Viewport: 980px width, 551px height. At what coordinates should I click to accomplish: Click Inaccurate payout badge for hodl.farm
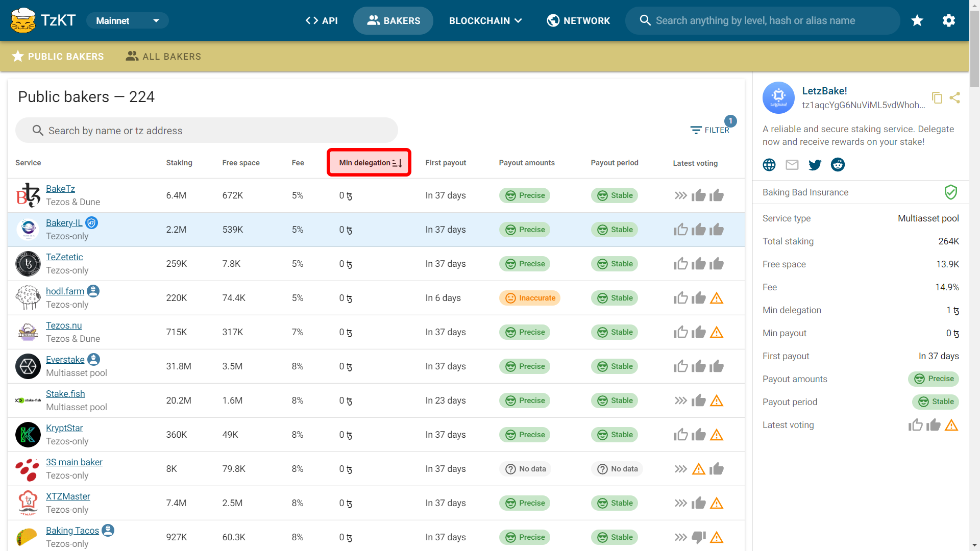530,298
